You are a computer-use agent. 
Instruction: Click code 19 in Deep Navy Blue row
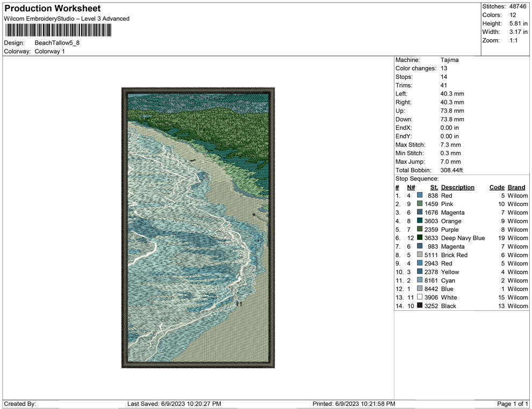tap(501, 238)
